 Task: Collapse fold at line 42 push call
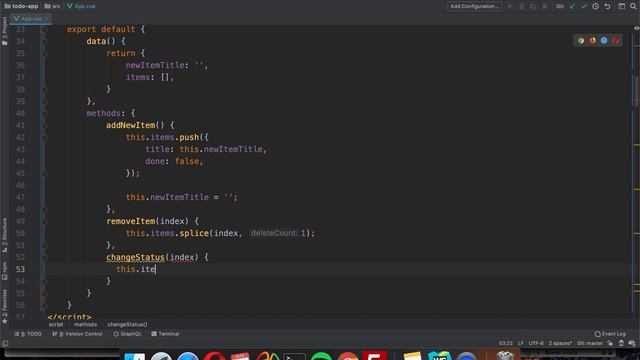coord(44,137)
